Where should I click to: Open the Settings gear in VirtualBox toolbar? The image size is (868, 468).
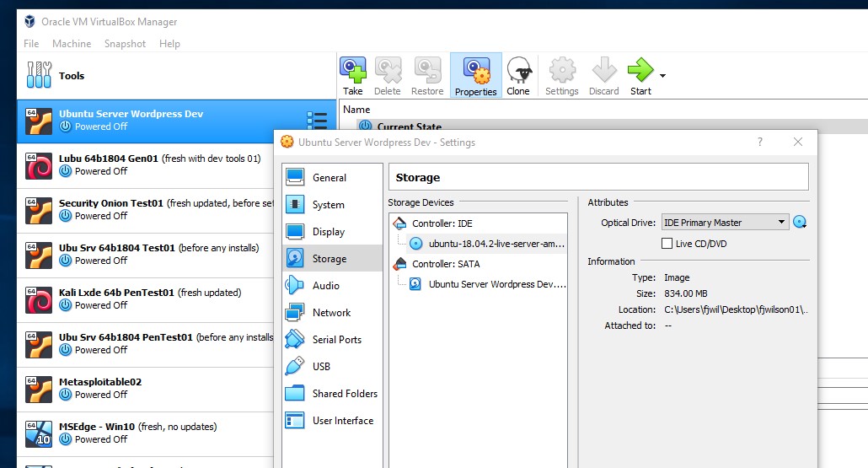click(562, 76)
